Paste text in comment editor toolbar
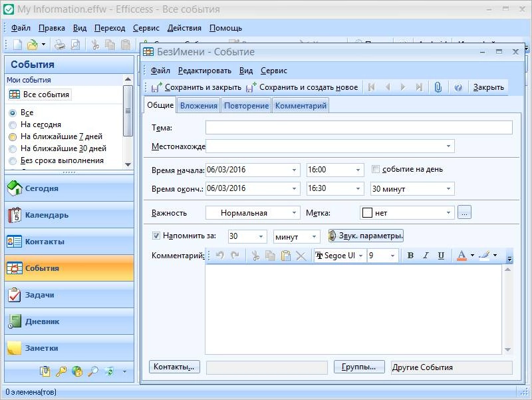 [x=286, y=256]
